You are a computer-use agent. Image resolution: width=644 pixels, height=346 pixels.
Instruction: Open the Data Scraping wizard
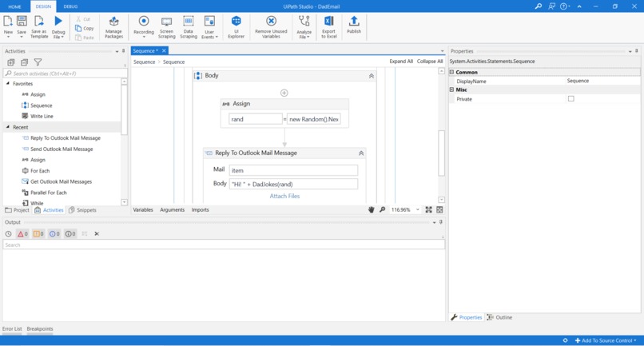[189, 27]
